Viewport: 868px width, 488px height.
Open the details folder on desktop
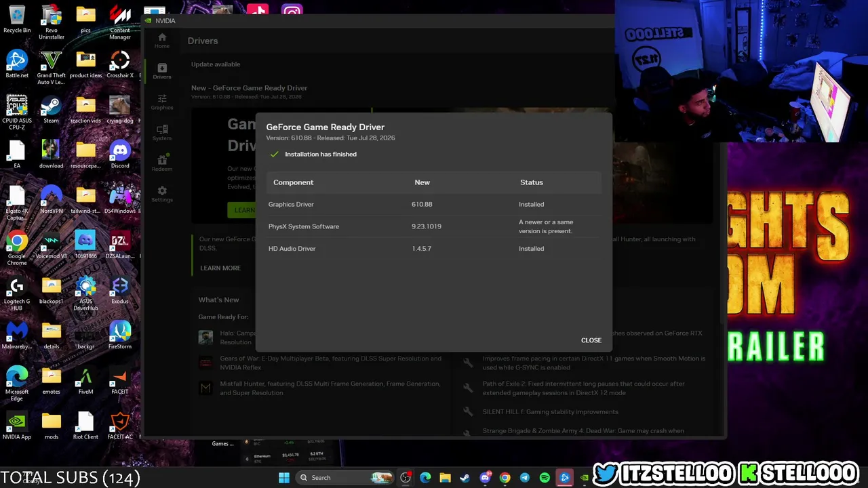click(x=52, y=335)
